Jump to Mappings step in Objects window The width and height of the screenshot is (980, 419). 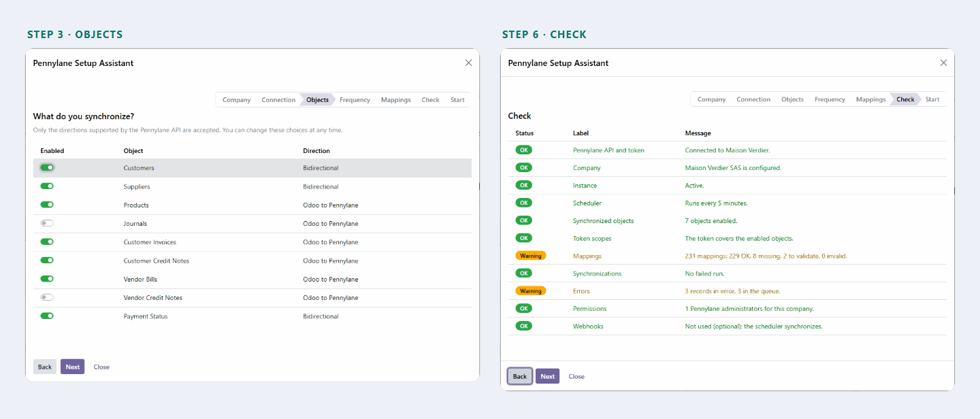click(396, 100)
